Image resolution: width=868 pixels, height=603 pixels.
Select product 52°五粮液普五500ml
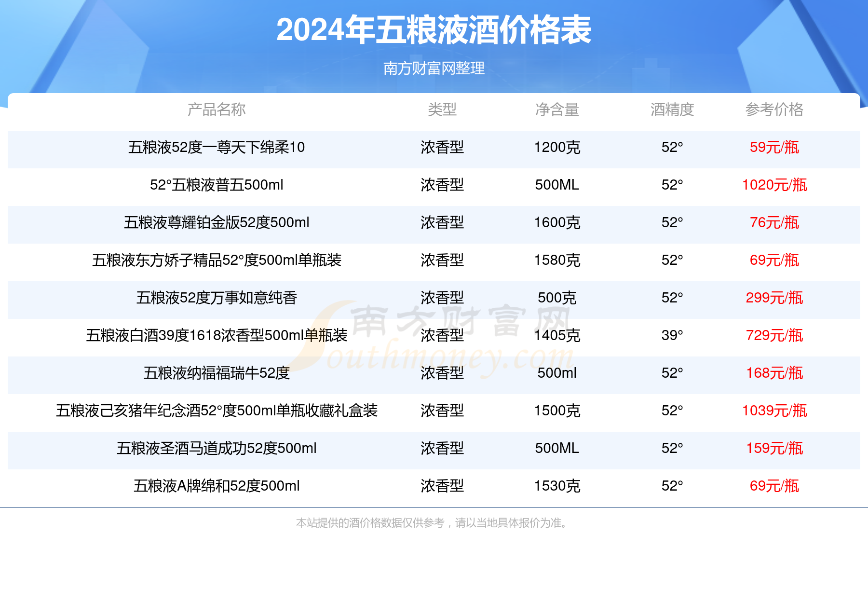(x=217, y=185)
